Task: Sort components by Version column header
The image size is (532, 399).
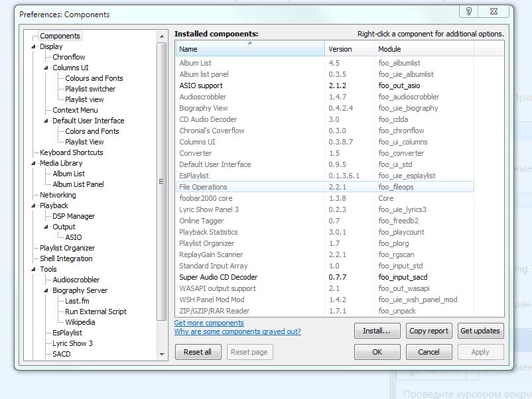Action: [x=340, y=49]
